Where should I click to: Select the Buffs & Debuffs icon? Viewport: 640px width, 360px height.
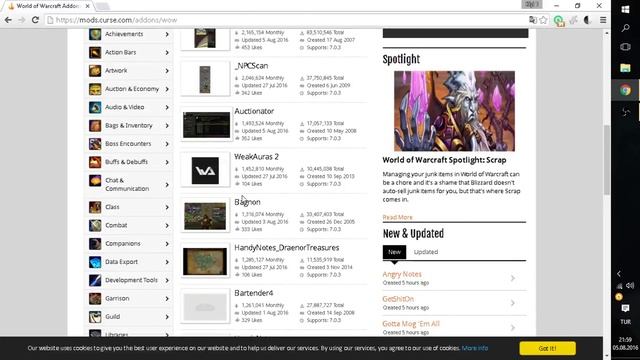95,162
